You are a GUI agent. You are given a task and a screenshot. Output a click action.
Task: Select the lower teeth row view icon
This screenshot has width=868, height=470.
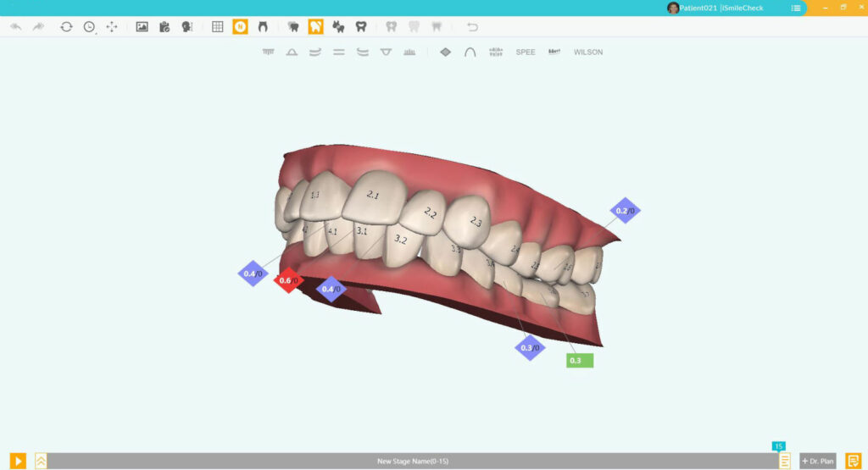[409, 52]
